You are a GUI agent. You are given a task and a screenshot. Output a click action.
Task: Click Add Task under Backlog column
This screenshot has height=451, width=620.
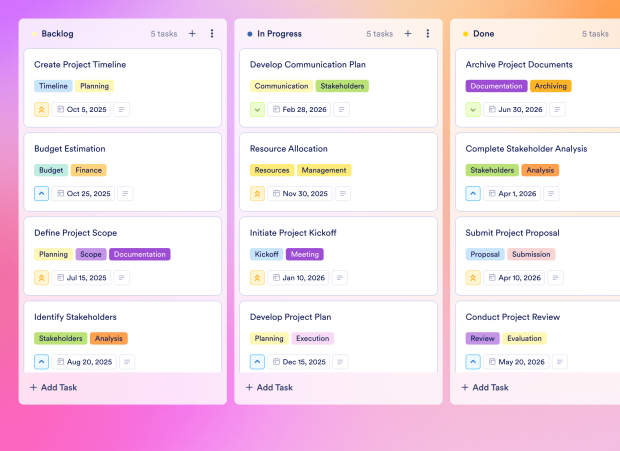click(x=54, y=387)
